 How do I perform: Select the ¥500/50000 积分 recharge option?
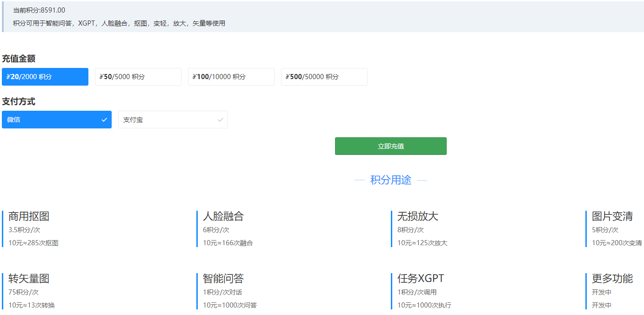click(x=324, y=77)
